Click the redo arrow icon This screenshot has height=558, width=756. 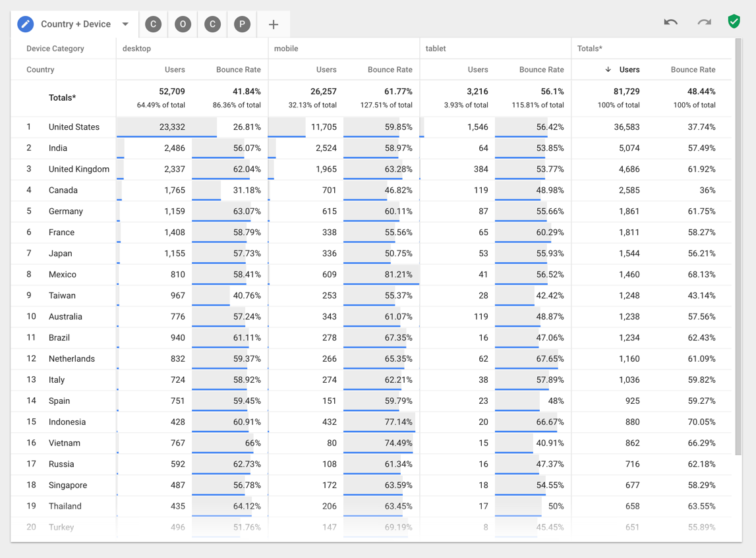coord(704,22)
